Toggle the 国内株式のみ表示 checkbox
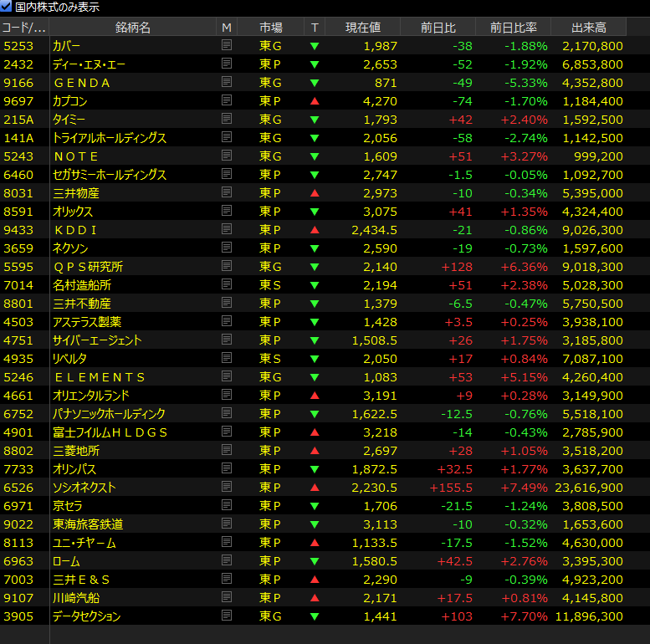 pyautogui.click(x=6, y=6)
